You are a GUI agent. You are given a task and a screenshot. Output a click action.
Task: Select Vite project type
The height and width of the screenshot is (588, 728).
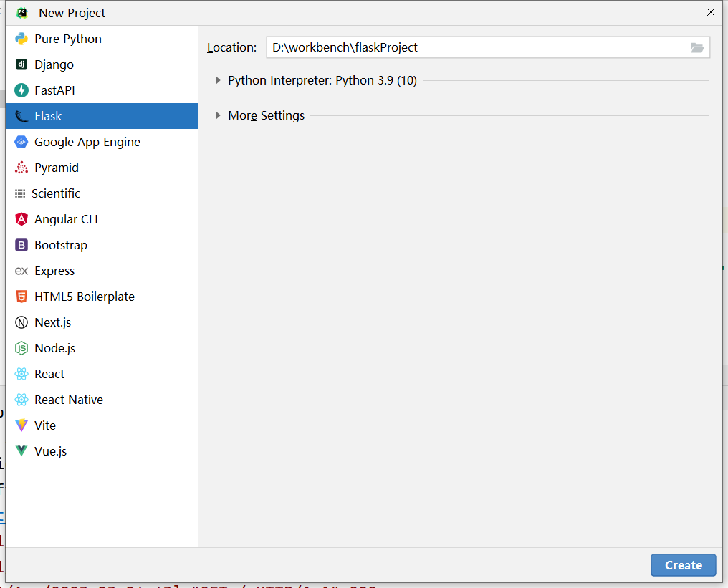click(x=102, y=425)
